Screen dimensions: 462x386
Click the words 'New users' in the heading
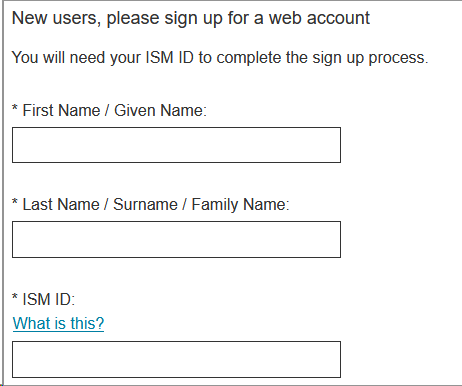pos(56,18)
